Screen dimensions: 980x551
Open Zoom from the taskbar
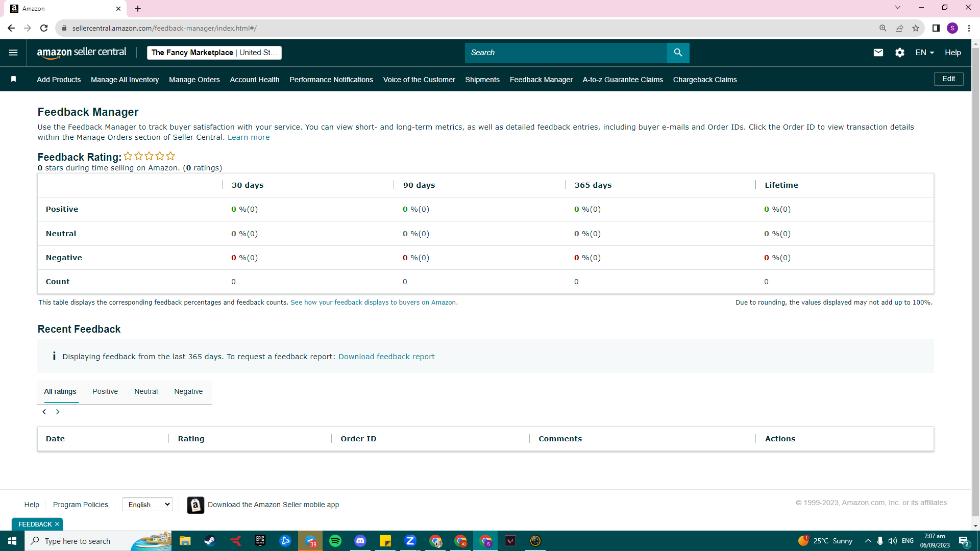point(410,541)
